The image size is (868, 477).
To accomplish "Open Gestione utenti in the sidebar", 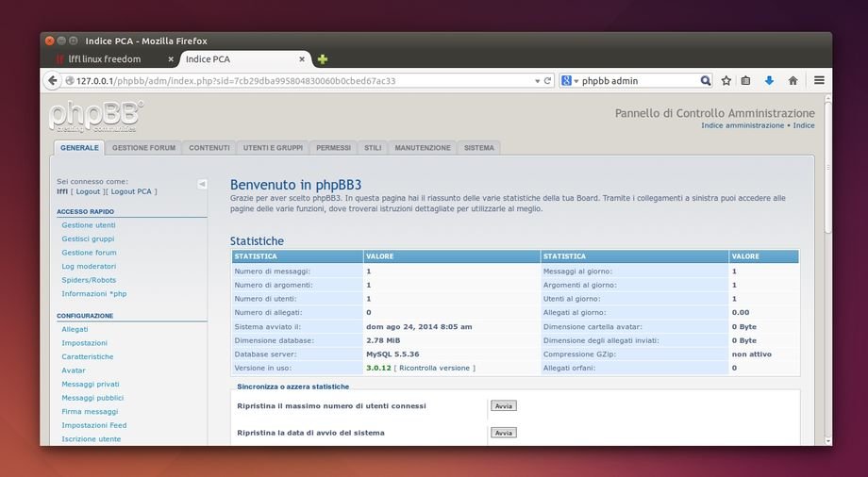I will [x=89, y=225].
